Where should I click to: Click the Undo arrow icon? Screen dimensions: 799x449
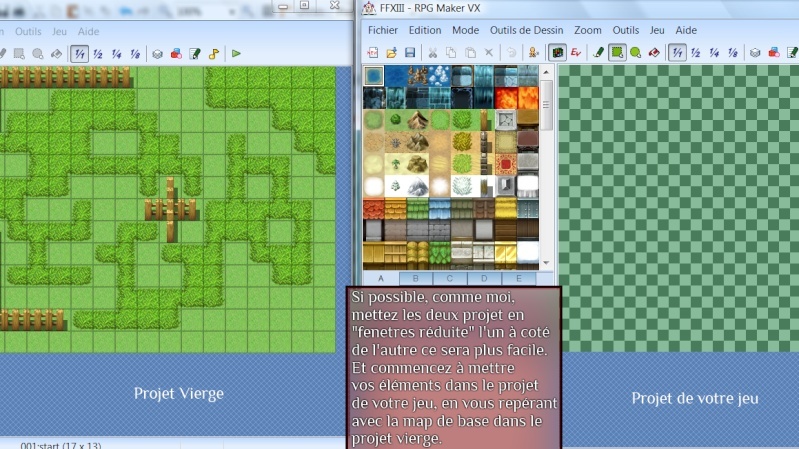(511, 53)
